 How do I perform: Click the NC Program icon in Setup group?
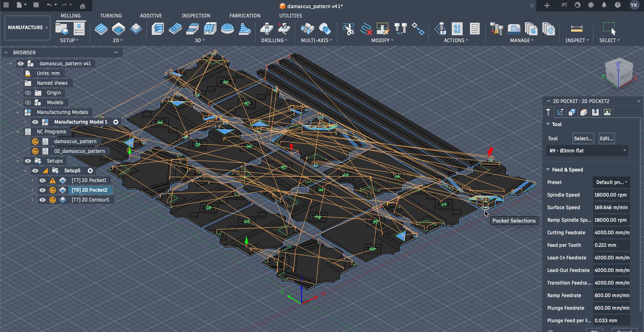(x=79, y=29)
